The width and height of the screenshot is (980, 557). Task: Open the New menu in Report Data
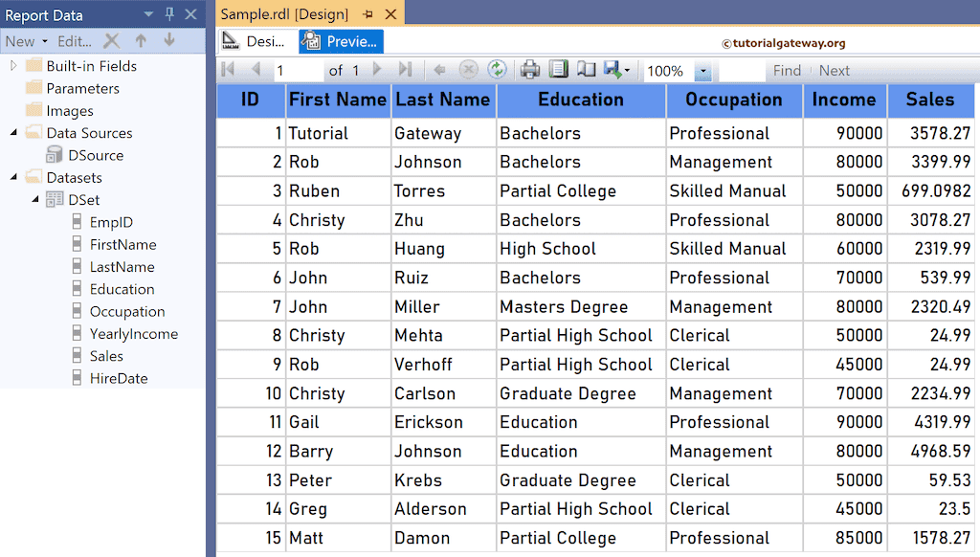pos(22,41)
